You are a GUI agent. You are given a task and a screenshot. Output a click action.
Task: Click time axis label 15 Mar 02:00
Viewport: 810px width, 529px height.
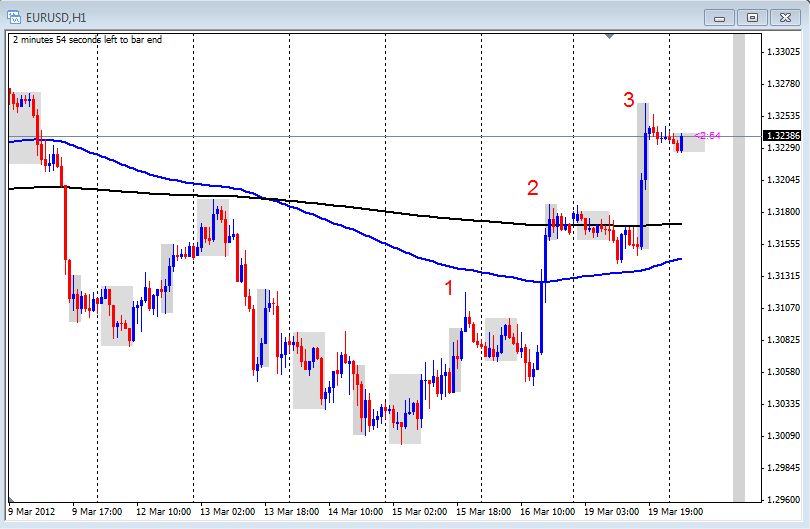419,511
